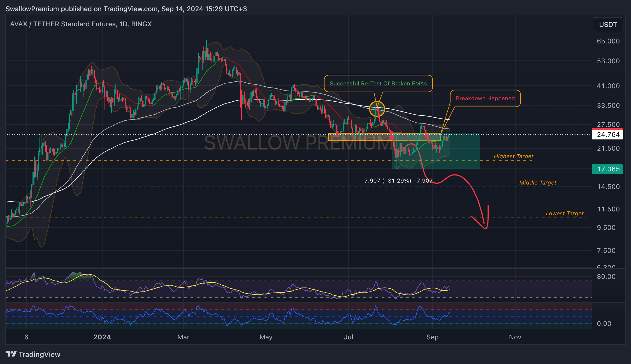Screen dimensions: 631x364
Task: Click the measurement text '-7.907 (-31.29%)'
Action: (386, 181)
